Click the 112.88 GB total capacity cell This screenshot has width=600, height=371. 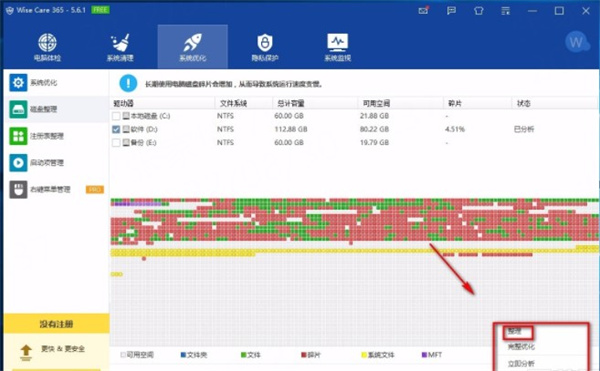point(291,129)
